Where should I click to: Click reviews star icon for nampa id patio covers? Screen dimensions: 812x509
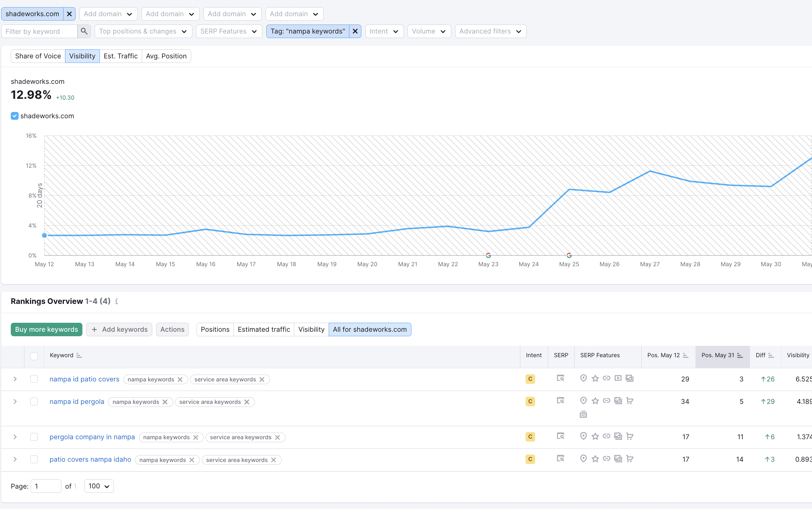pos(595,378)
